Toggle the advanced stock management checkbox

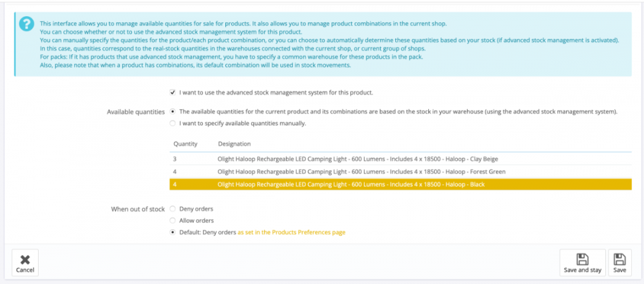173,92
